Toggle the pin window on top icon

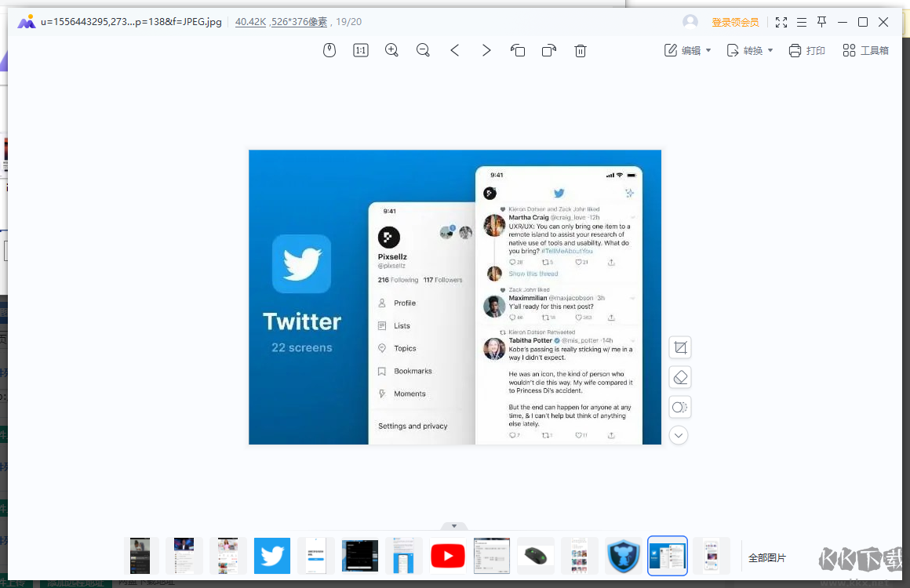pos(822,22)
